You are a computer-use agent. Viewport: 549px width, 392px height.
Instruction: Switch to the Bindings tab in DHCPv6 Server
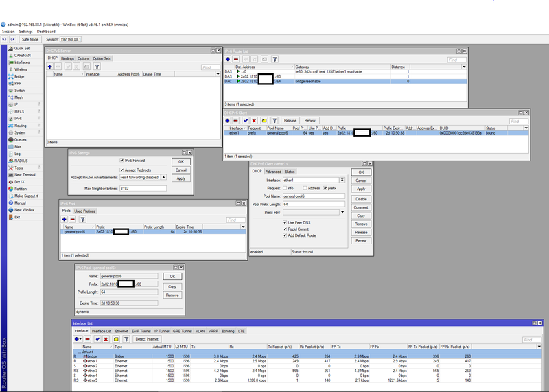(x=68, y=58)
